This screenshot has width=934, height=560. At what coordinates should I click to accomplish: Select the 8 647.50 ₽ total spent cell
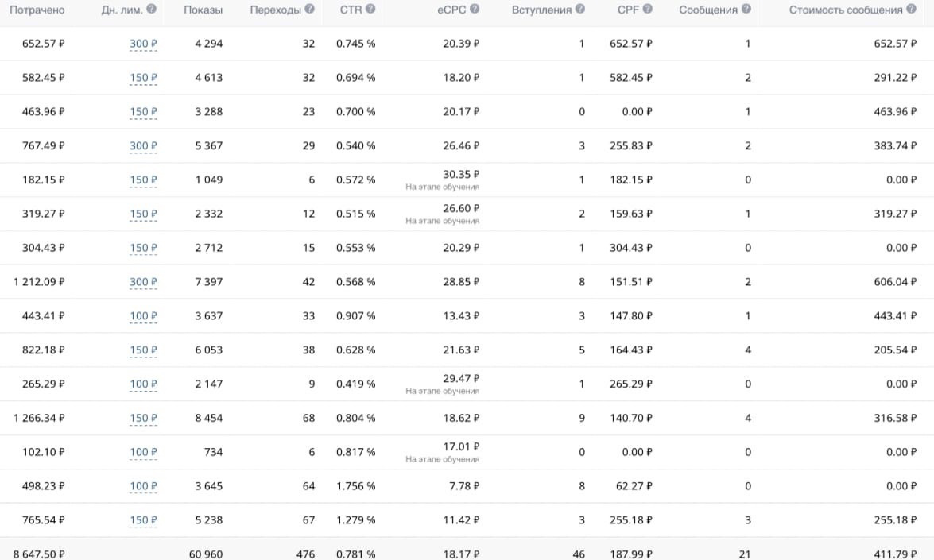coord(39,554)
